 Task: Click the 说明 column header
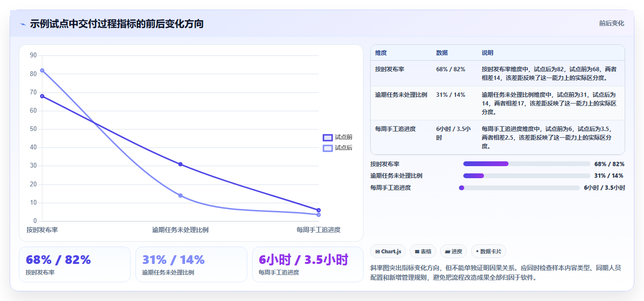[488, 53]
